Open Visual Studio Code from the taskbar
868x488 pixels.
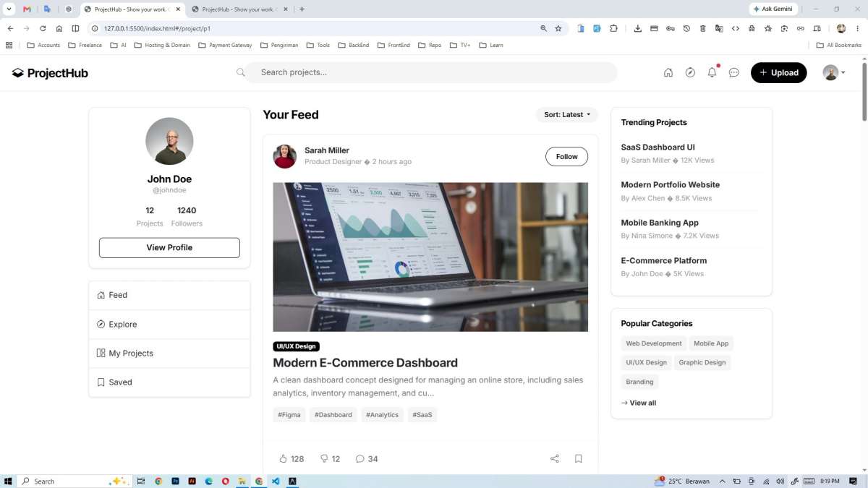pos(276,481)
